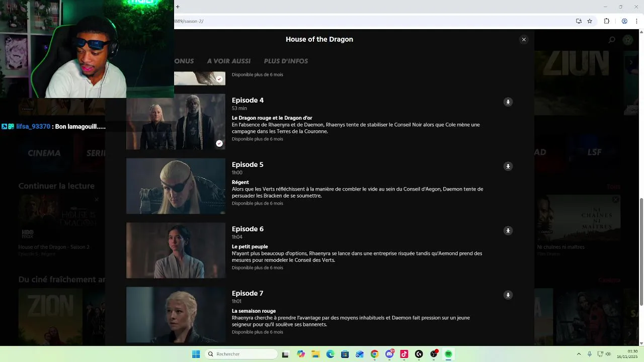Viewport: 644px width, 362px height.
Task: Show hidden system tray icons
Action: click(x=579, y=354)
